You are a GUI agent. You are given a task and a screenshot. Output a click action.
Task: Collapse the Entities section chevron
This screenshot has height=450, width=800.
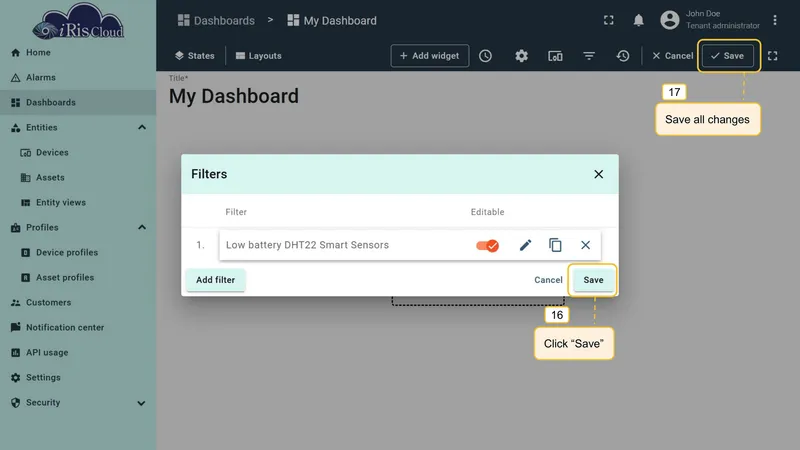(x=142, y=128)
